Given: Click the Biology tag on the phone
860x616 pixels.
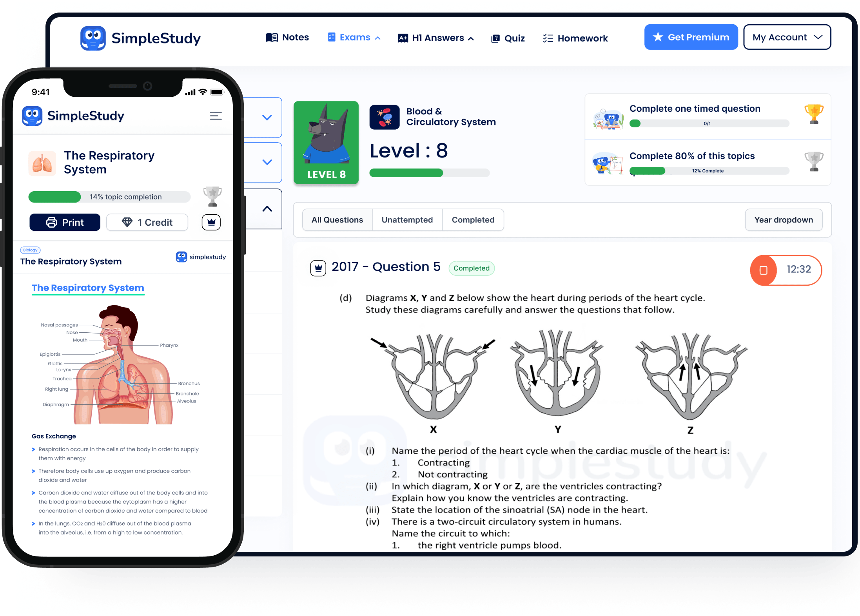Looking at the screenshot, I should pyautogui.click(x=30, y=250).
